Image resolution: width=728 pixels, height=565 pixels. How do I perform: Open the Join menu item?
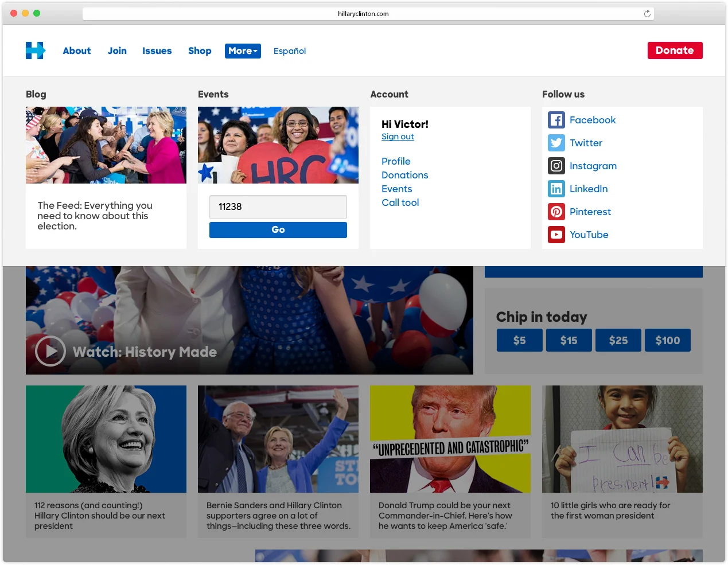(117, 50)
